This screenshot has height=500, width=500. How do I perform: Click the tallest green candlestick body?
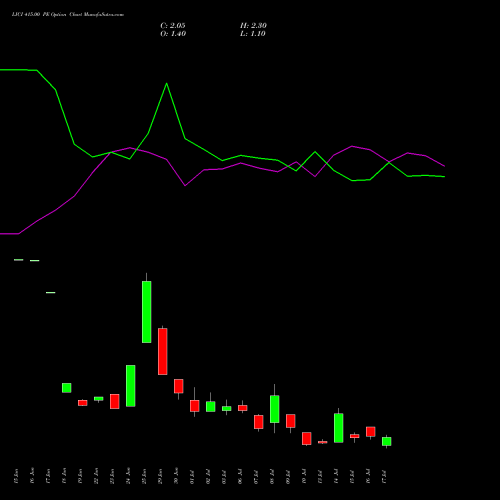coord(147,312)
